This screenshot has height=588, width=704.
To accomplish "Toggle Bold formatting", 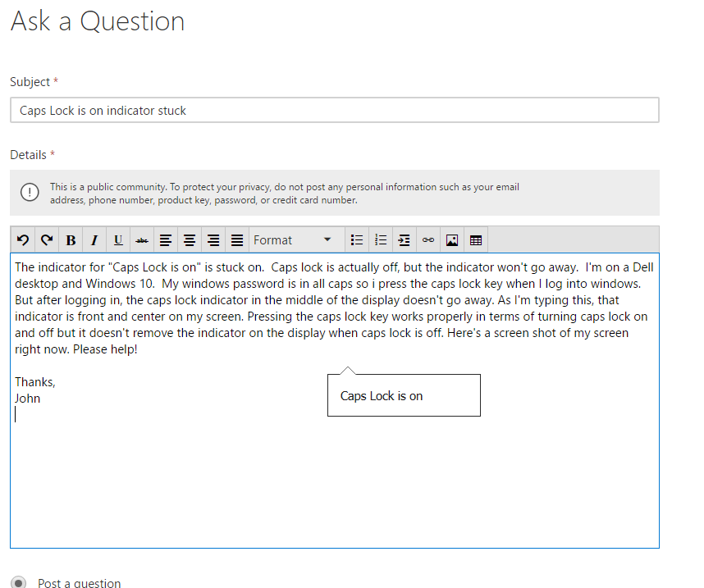I will click(71, 240).
